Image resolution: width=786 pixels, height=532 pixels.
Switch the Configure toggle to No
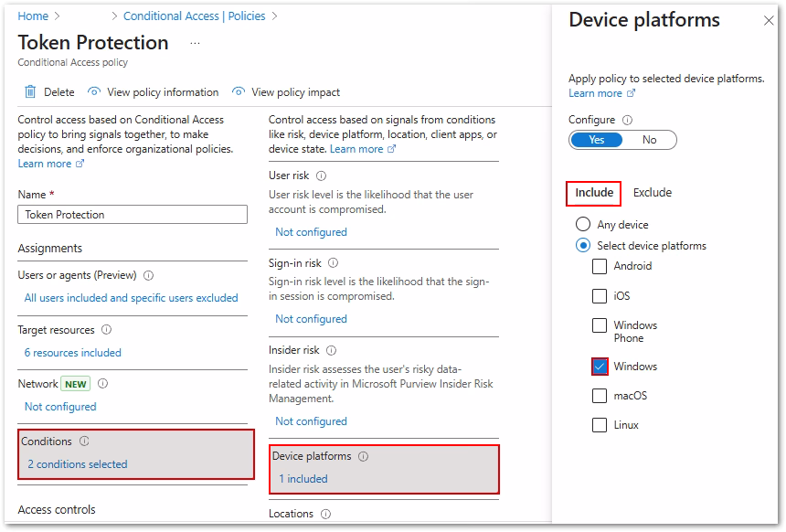click(649, 140)
